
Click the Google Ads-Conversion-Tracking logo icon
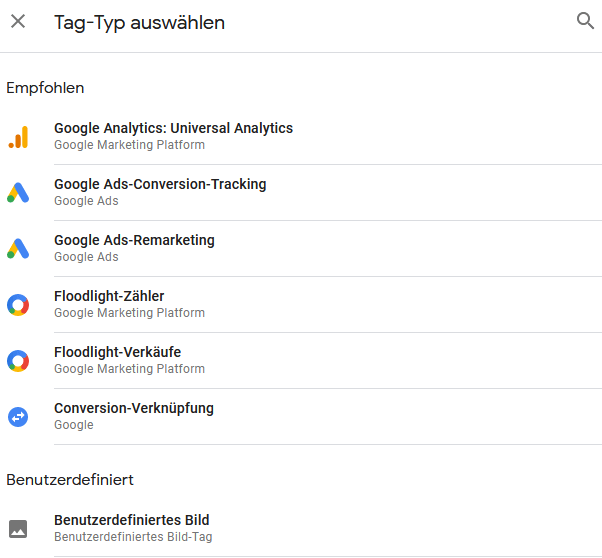[x=18, y=193]
